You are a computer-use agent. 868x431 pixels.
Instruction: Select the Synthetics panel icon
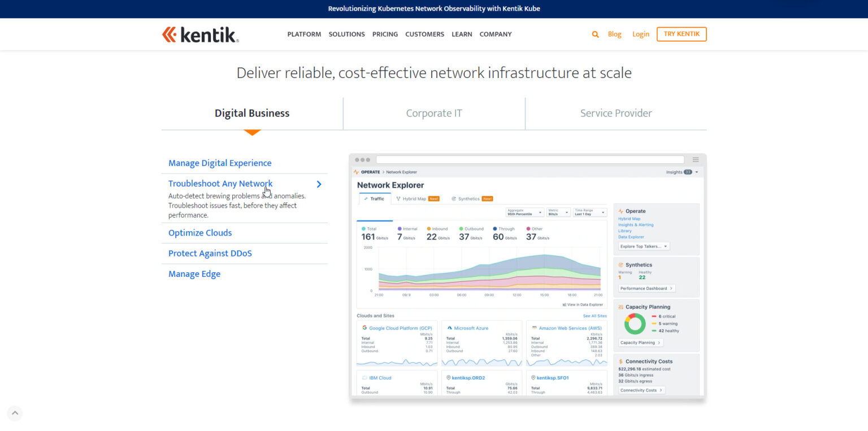[x=621, y=264]
